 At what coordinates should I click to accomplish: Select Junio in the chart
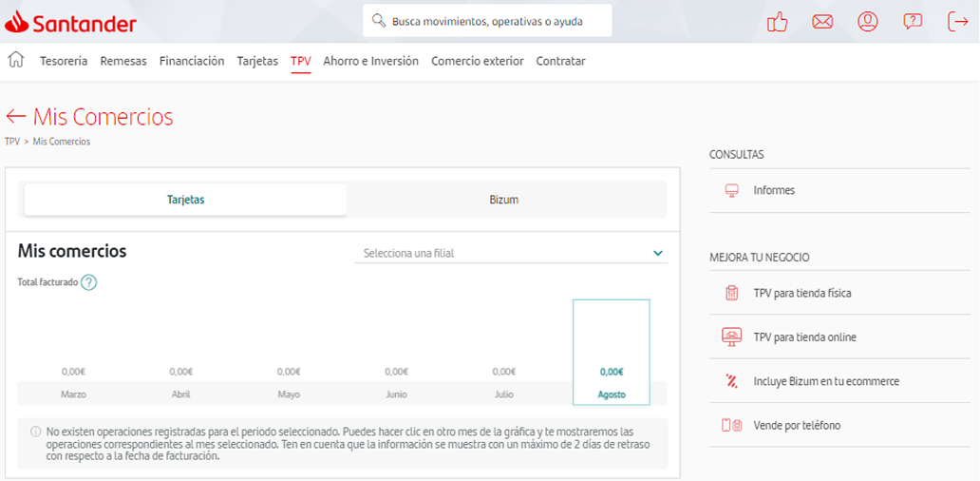(396, 394)
